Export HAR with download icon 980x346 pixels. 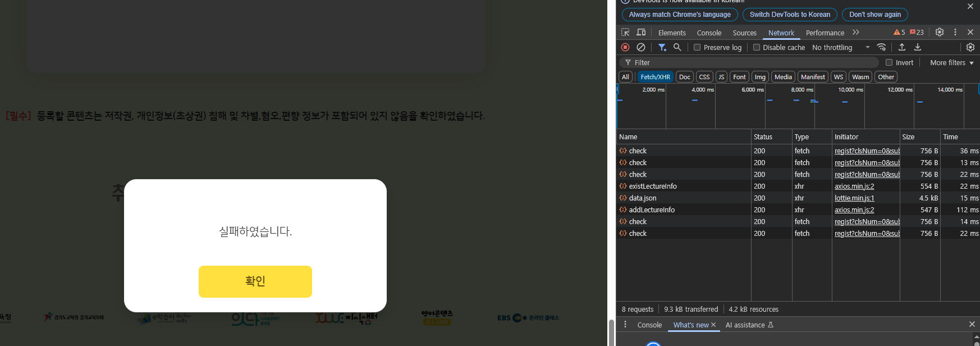[x=918, y=47]
